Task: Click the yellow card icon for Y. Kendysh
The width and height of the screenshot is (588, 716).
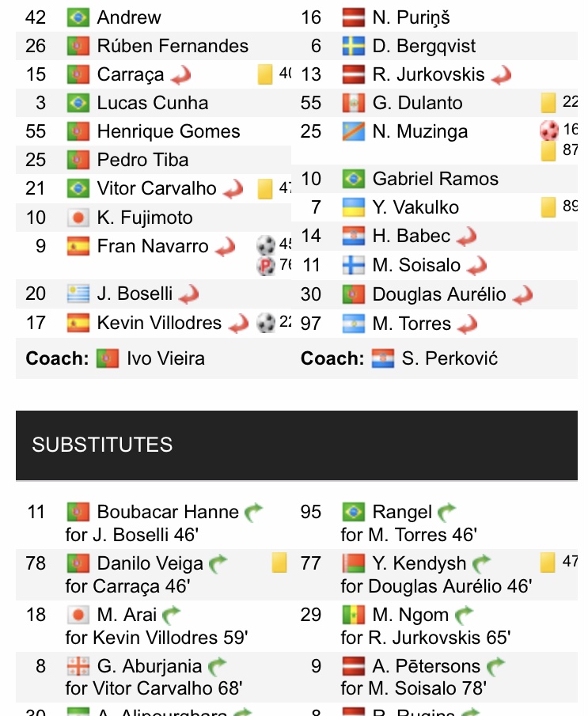Action: coord(548,563)
